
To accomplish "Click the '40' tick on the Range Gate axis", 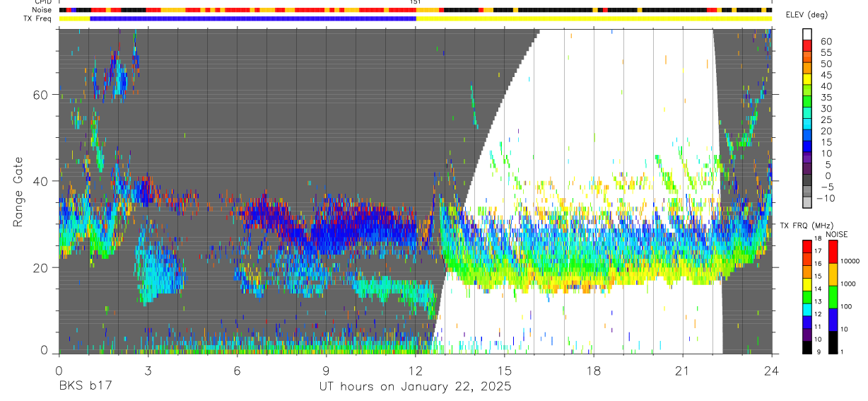I will tap(41, 181).
